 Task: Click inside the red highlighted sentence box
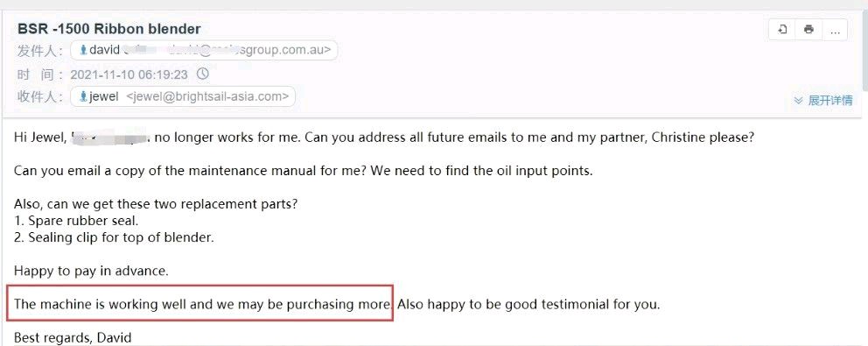(x=199, y=303)
